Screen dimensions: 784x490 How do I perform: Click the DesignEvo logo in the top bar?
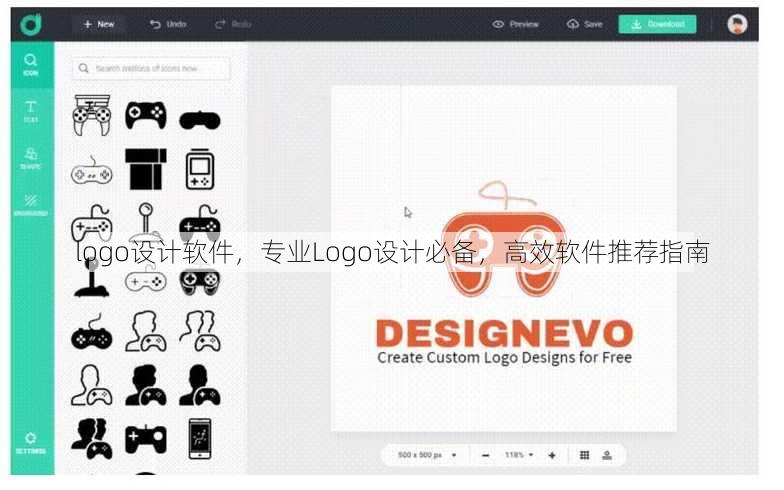[x=31, y=24]
